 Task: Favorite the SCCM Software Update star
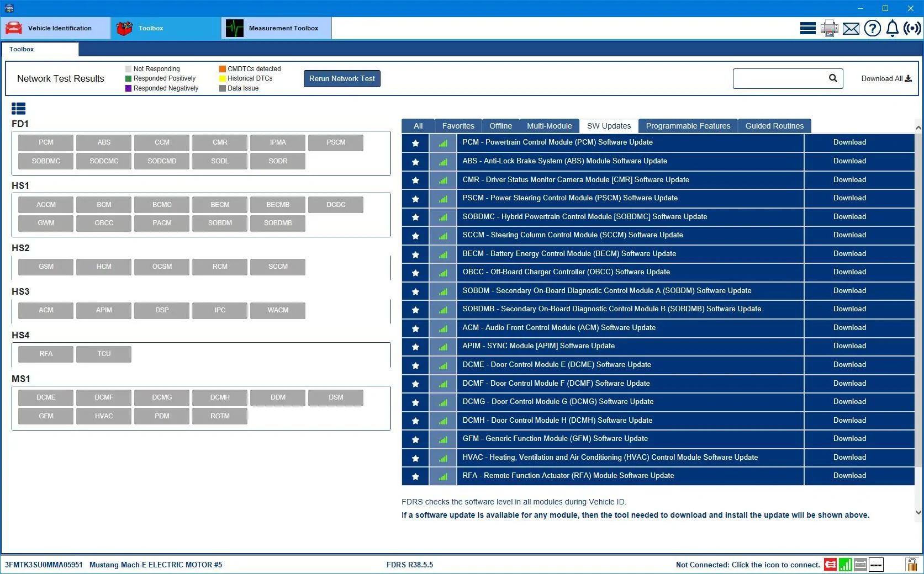[x=415, y=236]
